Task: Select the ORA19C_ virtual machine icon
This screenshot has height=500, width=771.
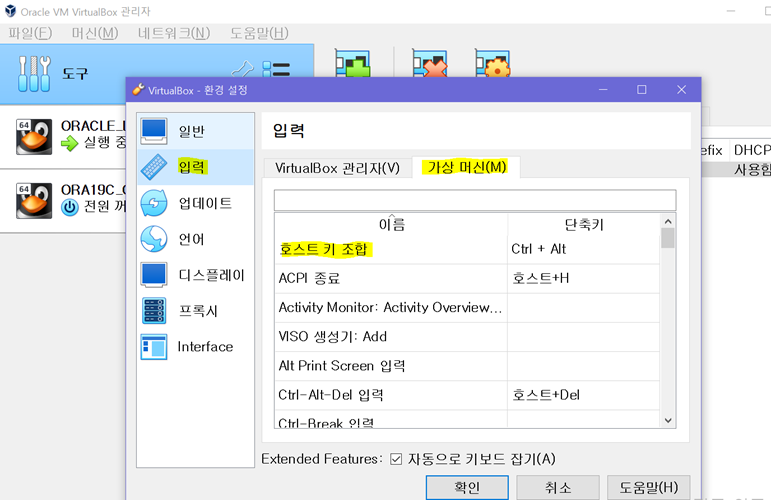Action: point(34,201)
